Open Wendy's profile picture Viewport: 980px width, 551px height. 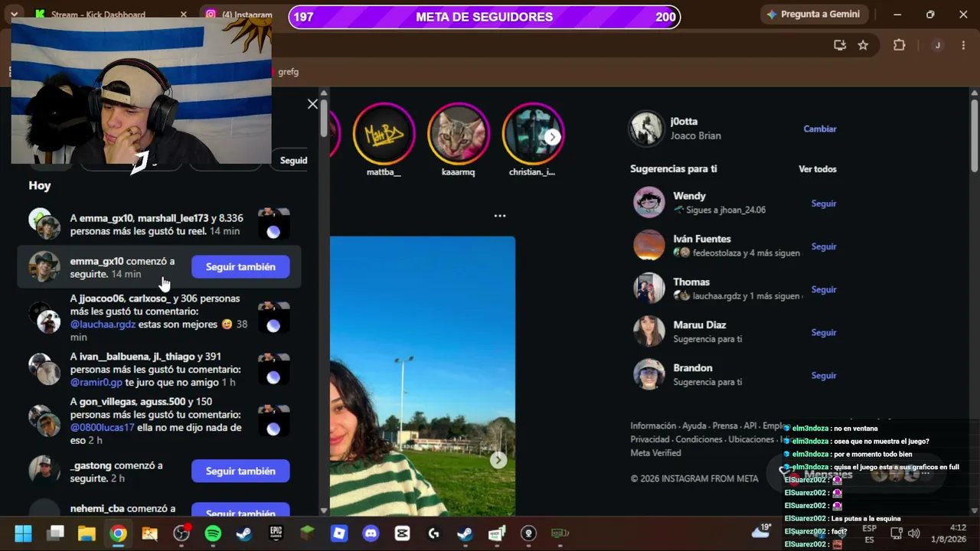tap(649, 203)
